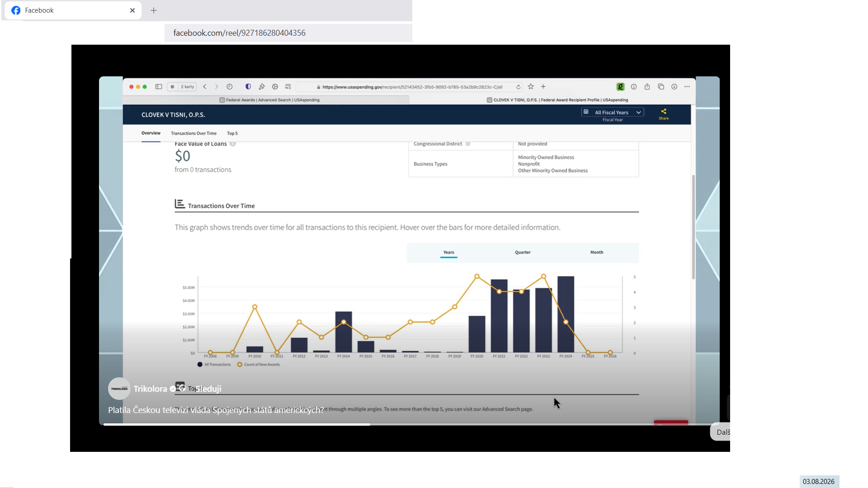This screenshot has width=868, height=488.
Task: Click the 'Not provided' district value
Action: [x=533, y=144]
